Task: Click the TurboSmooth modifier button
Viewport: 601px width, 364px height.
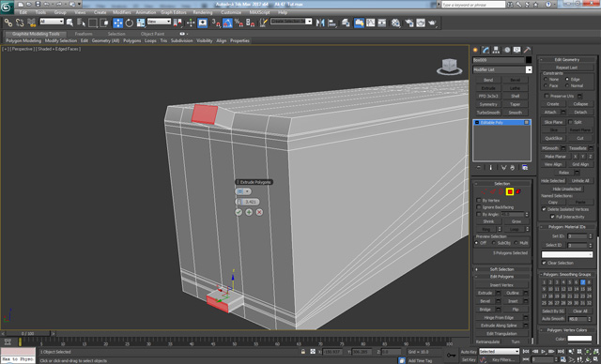Action: click(488, 113)
